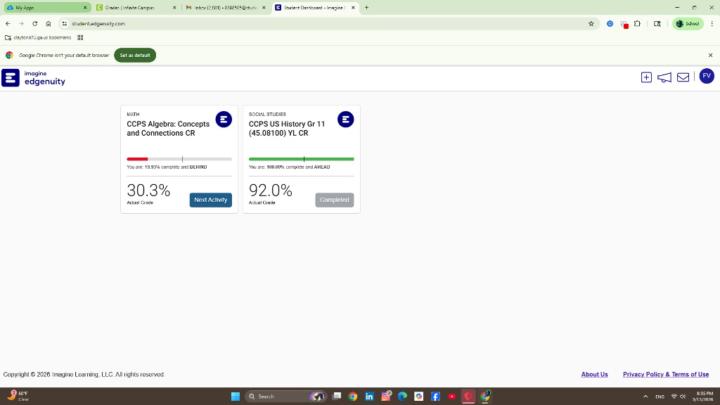Click the Edgenuity badge on Algebra card
This screenshot has width=720, height=405.
(224, 119)
